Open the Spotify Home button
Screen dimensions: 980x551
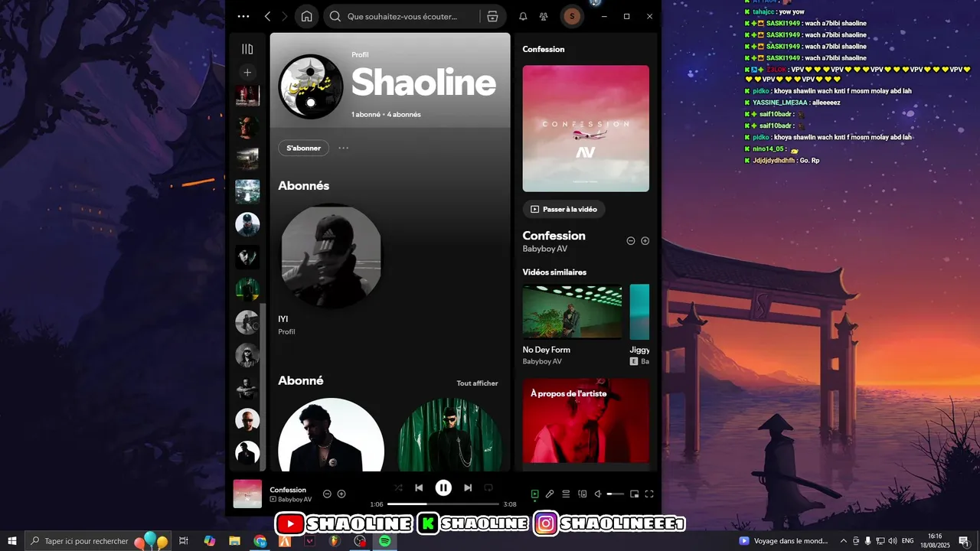point(306,16)
